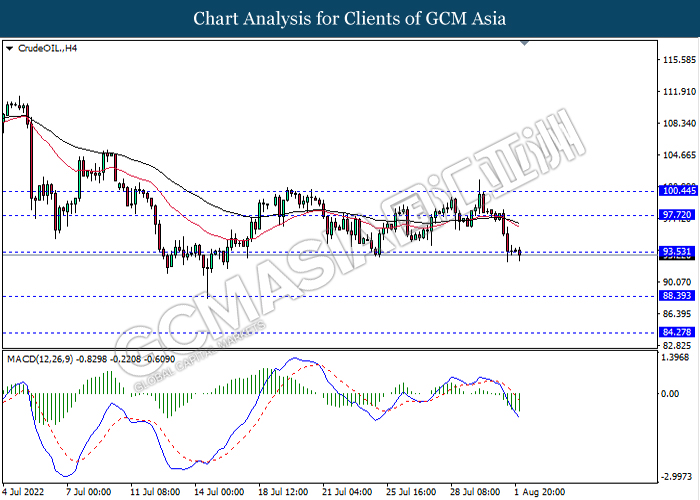Click the 88.393 price level label
The image size is (700, 500).
tap(677, 296)
